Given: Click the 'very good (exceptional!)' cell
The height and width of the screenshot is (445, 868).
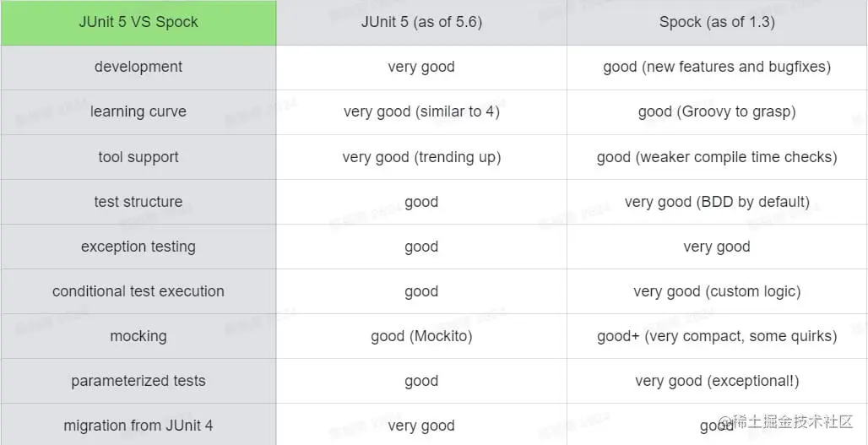Looking at the screenshot, I should (x=717, y=382).
